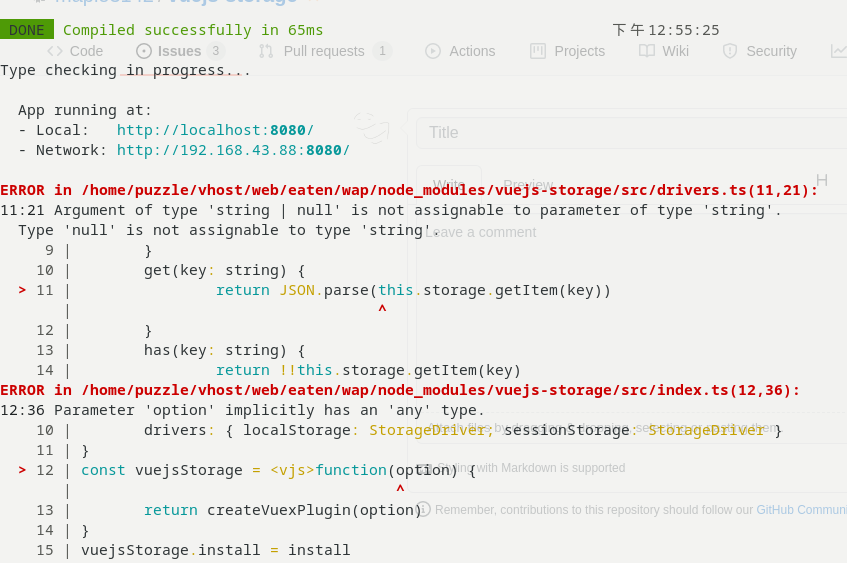Screen dimensions: 847x563
Task: Click vuejsStorage.install = install line
Action: (x=216, y=550)
